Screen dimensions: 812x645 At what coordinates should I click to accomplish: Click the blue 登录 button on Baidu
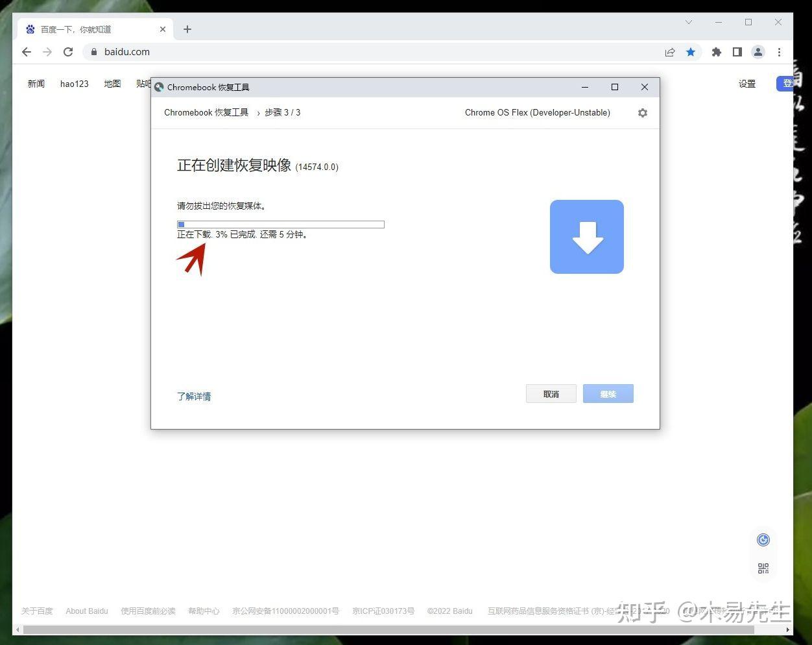point(785,83)
